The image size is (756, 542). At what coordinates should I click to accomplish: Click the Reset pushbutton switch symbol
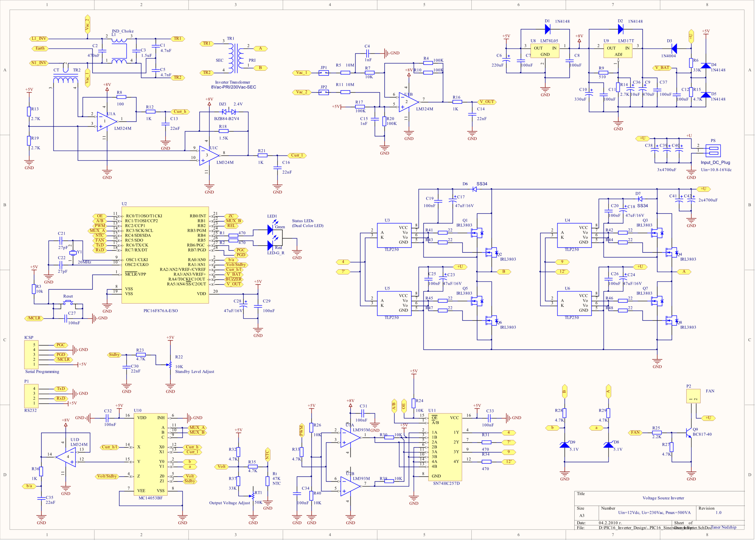[x=68, y=303]
